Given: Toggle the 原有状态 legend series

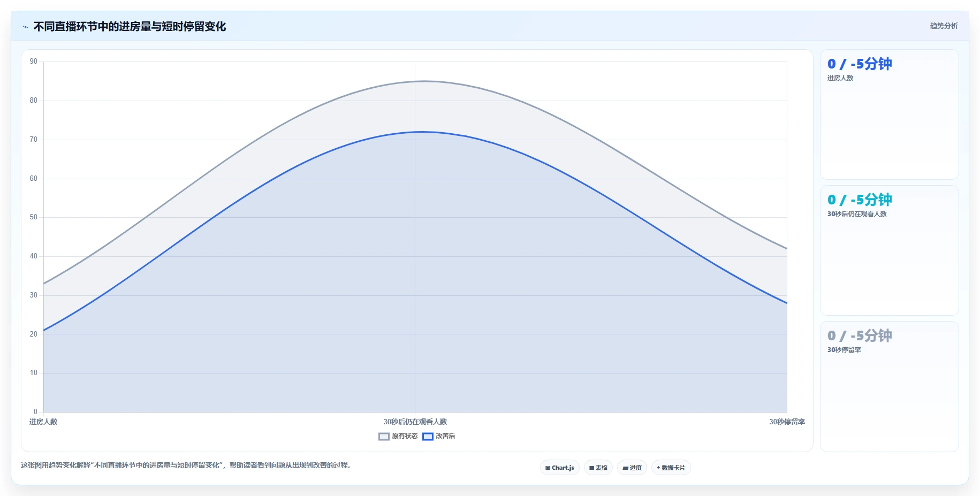Looking at the screenshot, I should 398,436.
